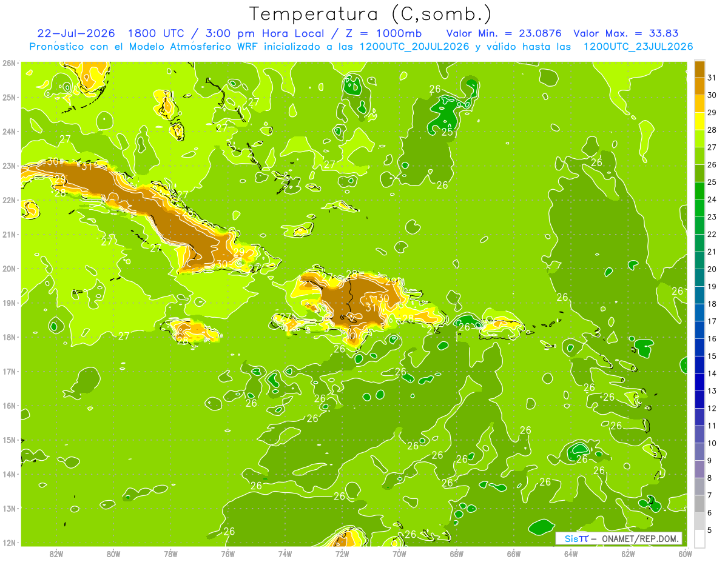Click the color scale value 5
Image resolution: width=728 pixels, height=562 pixels.
tap(710, 530)
